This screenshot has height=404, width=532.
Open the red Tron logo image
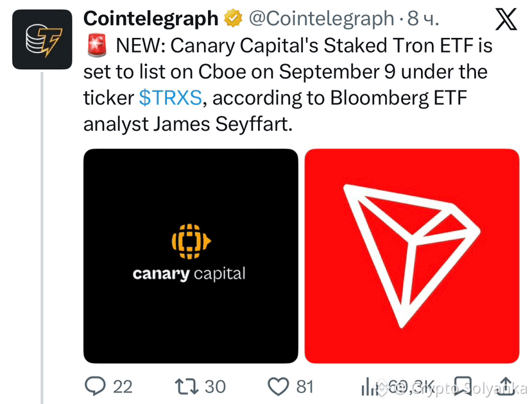[412, 256]
